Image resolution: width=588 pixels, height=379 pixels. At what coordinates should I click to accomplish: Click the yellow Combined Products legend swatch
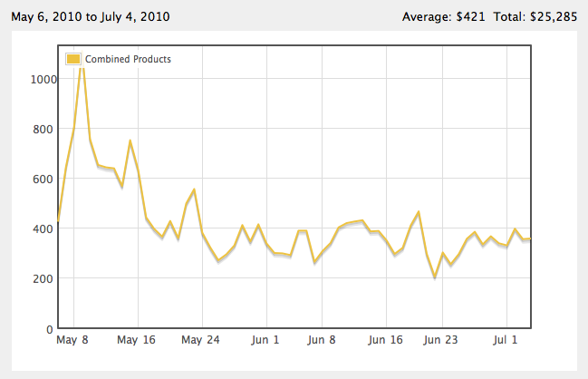coord(73,59)
